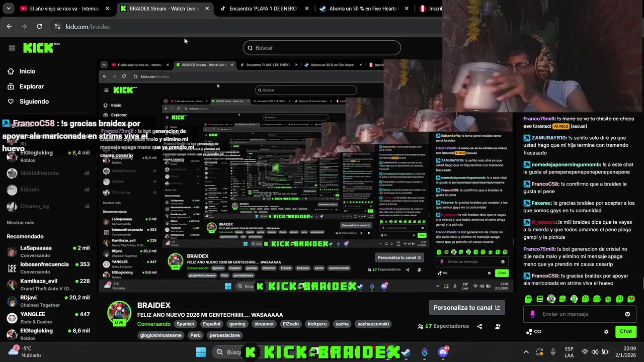Click the Kick beta logo in the header
The width and height of the screenshot is (644, 362).
tap(41, 48)
